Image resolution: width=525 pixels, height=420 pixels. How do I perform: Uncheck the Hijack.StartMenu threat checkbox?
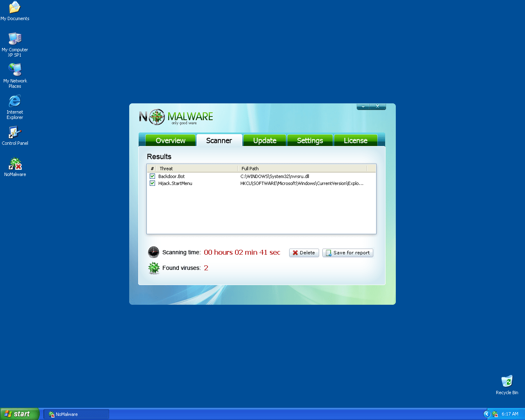152,183
